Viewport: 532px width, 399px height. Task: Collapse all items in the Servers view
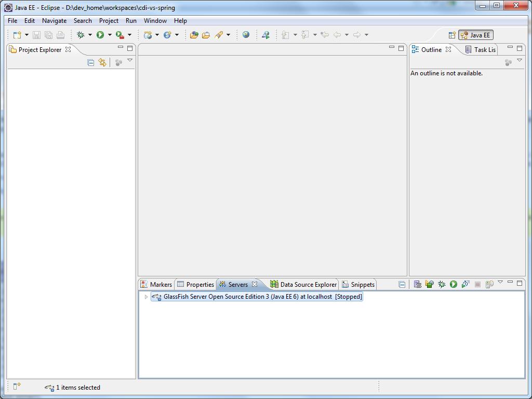pos(402,284)
